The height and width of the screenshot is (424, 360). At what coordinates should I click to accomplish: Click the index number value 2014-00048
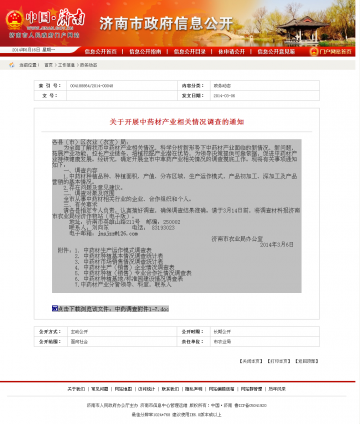(91, 86)
